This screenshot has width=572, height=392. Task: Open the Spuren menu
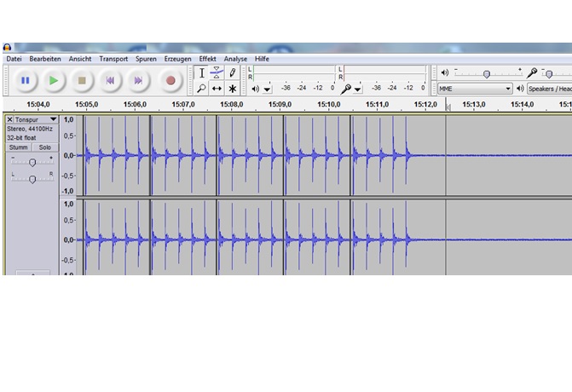(146, 59)
